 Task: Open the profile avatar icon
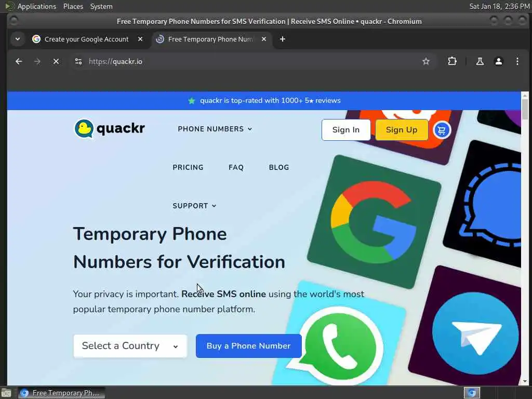pos(498,61)
